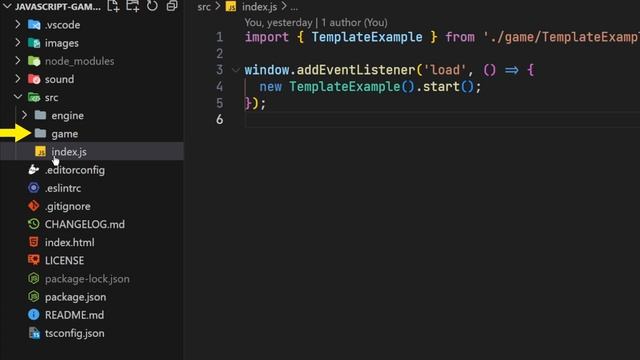Click the package.json node icon
The height and width of the screenshot is (360, 640).
tap(34, 296)
